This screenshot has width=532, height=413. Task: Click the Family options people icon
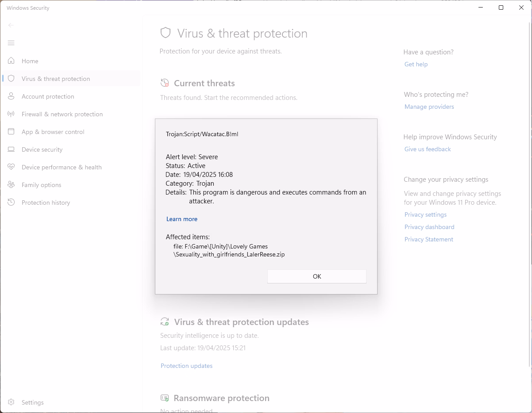pos(11,185)
